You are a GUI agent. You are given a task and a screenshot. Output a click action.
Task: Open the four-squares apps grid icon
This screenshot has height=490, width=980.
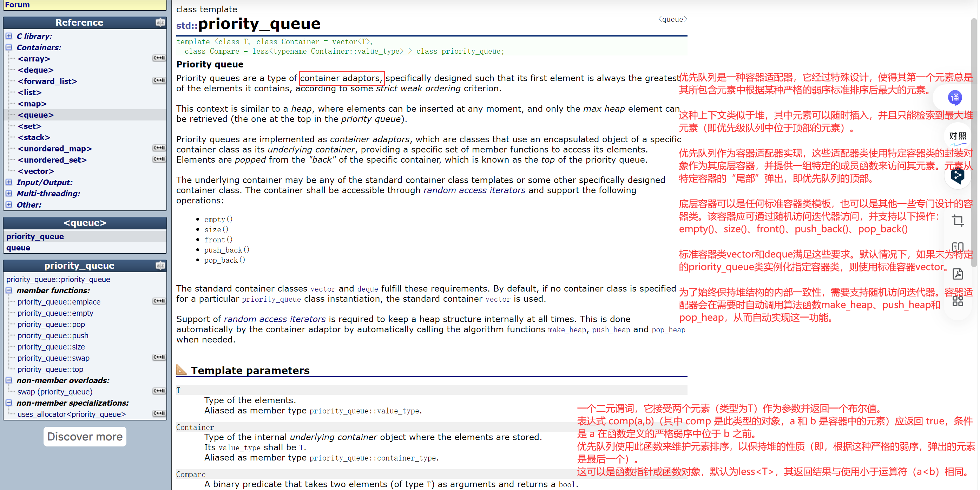[958, 301]
